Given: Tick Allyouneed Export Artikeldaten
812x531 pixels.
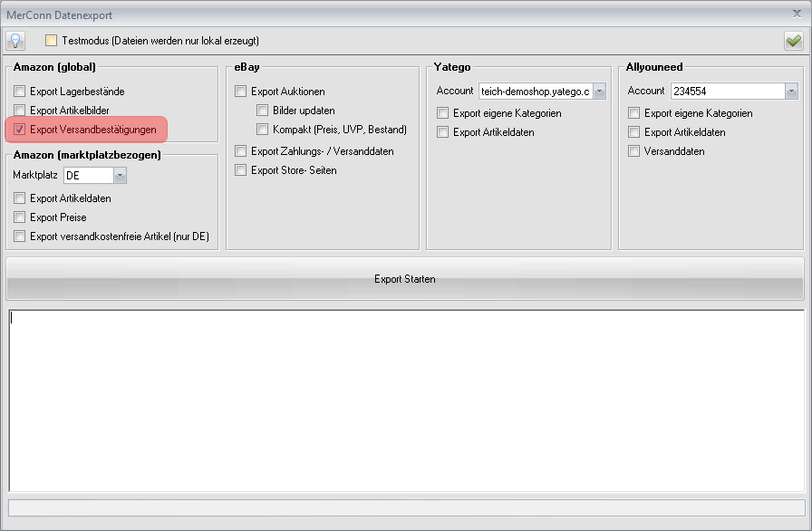Looking at the screenshot, I should pyautogui.click(x=633, y=132).
